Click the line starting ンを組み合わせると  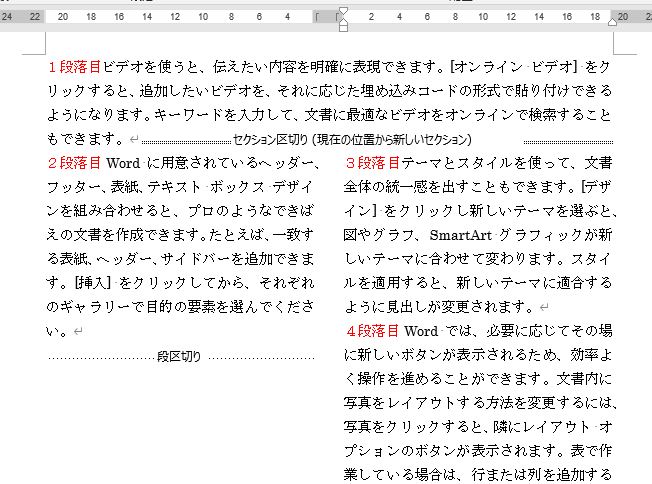click(180, 211)
